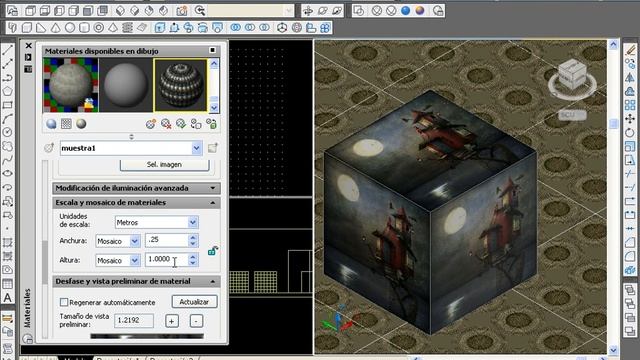This screenshot has height=360, width=640.
Task: Toggle the preview swatch lighting model
Action: (x=81, y=124)
